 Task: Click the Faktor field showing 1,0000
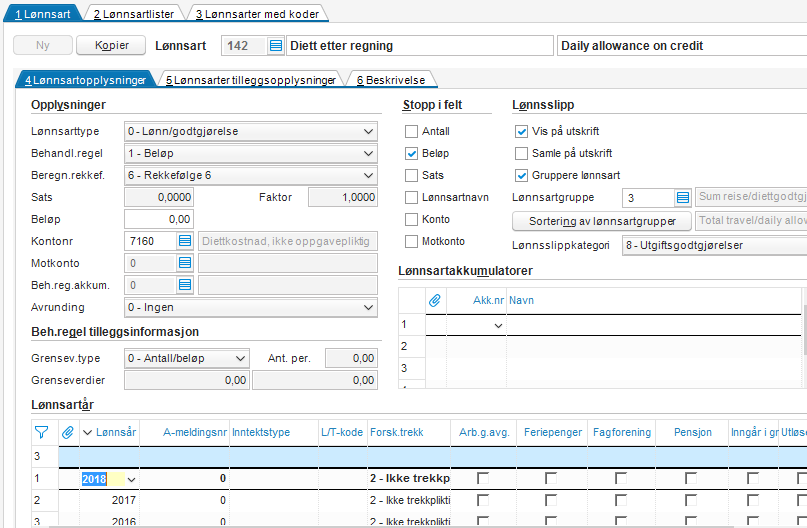(343, 197)
